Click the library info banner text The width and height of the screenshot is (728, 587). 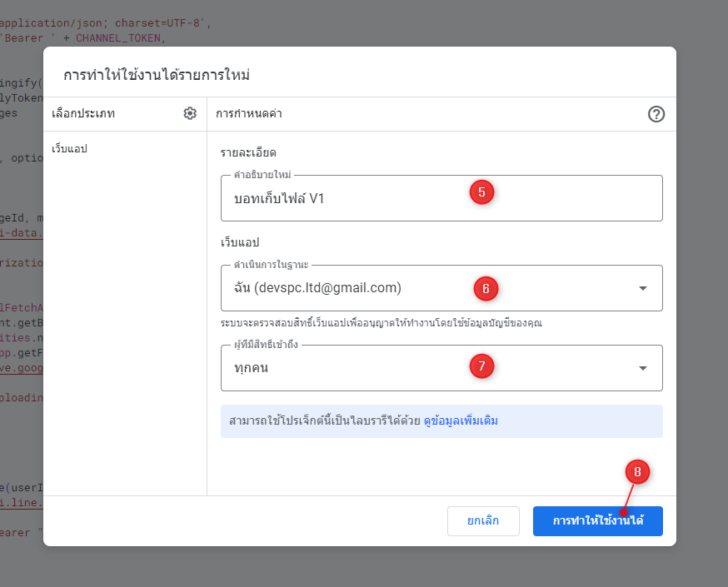pos(325,421)
